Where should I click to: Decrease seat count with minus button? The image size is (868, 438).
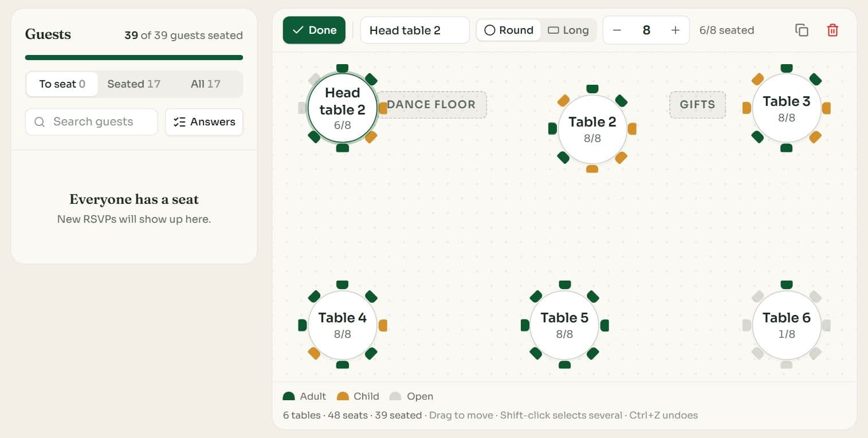[617, 30]
